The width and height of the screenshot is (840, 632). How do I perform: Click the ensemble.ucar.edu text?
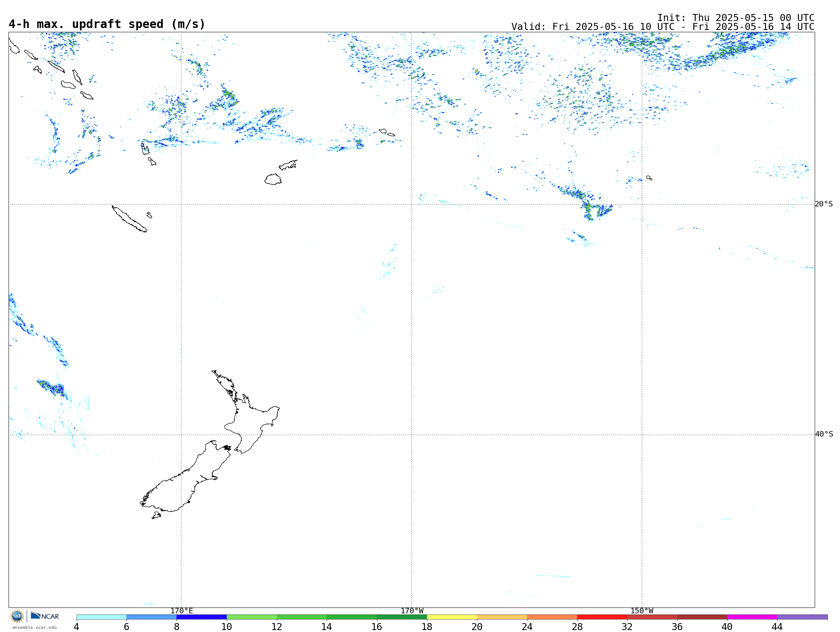34,627
